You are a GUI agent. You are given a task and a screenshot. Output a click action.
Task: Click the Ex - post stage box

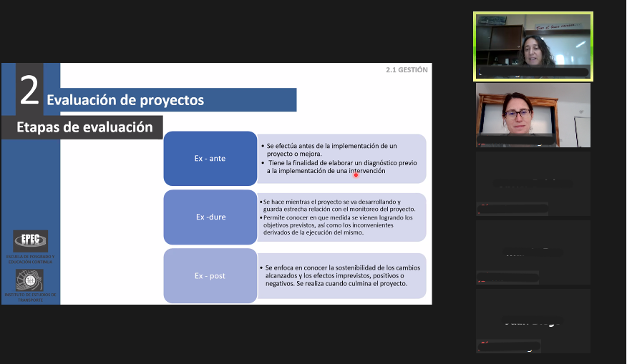[210, 276]
